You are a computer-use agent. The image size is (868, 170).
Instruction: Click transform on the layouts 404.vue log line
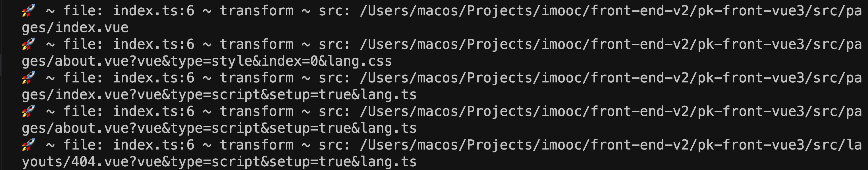click(256, 145)
